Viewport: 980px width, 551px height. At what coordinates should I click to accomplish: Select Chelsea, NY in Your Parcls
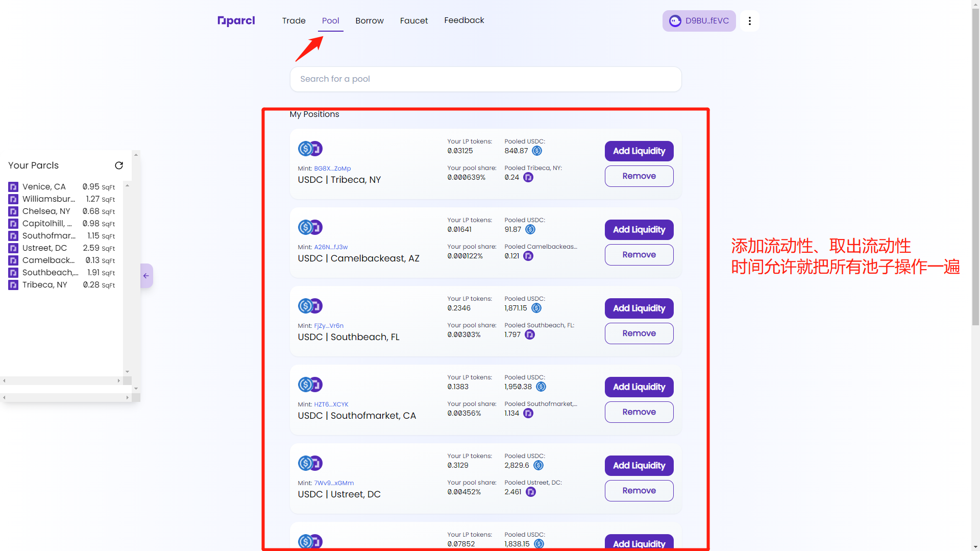click(x=62, y=211)
